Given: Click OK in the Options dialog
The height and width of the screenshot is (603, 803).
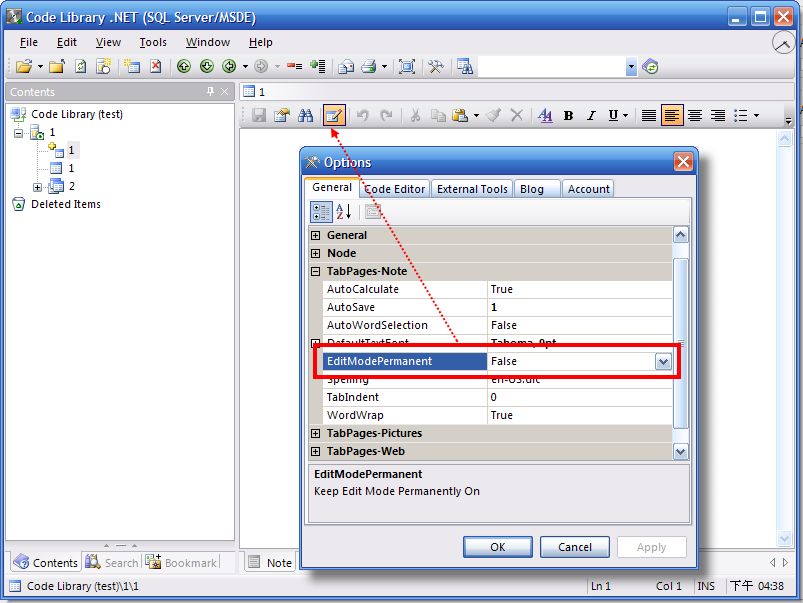Looking at the screenshot, I should click(498, 547).
